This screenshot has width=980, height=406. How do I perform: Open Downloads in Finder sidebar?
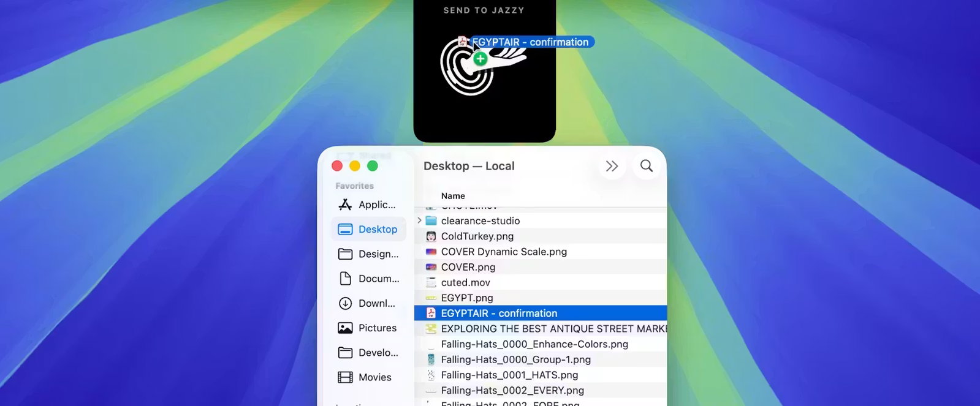368,303
